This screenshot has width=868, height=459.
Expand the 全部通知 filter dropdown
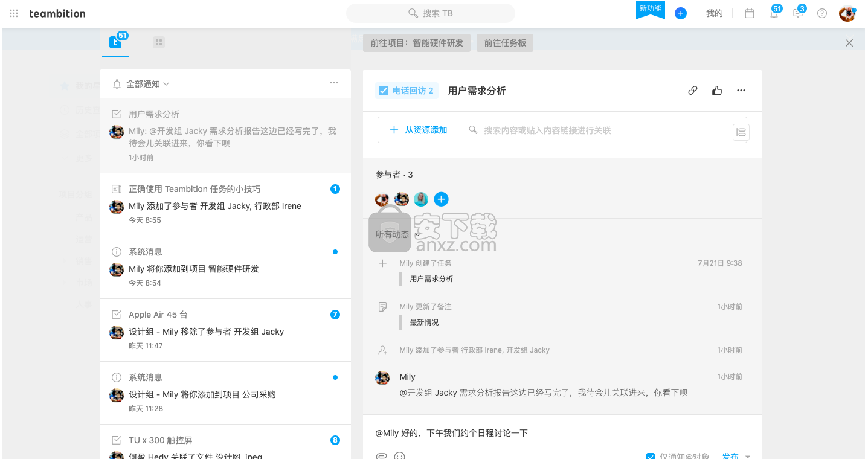tap(141, 84)
